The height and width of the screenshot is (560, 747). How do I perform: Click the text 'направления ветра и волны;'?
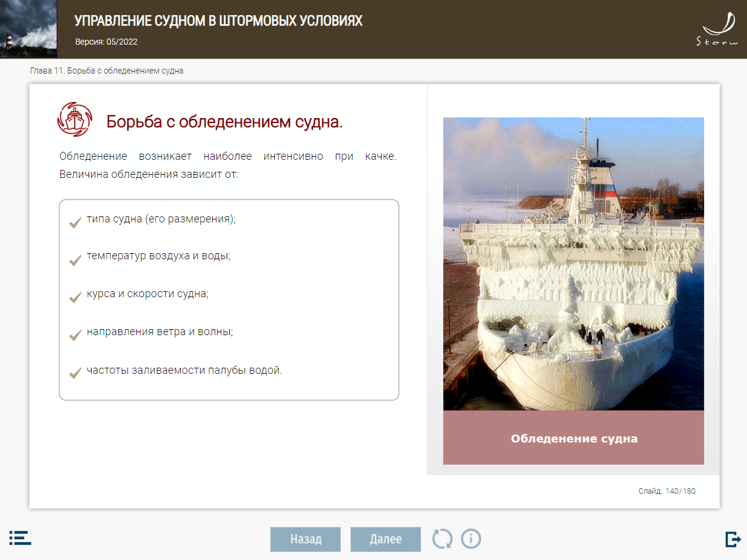click(x=159, y=332)
